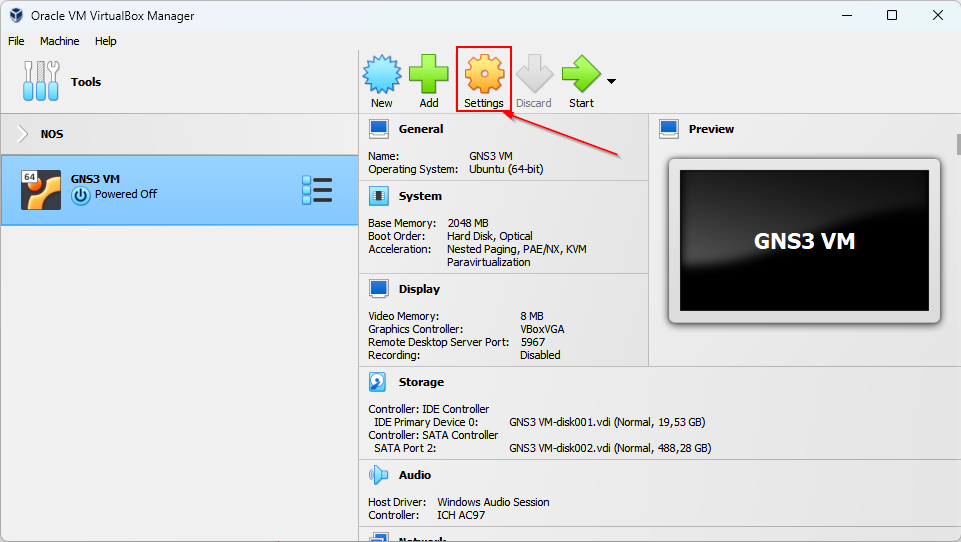Screen dimensions: 961x542
Task: Click the Storage section disk icon
Action: [378, 382]
